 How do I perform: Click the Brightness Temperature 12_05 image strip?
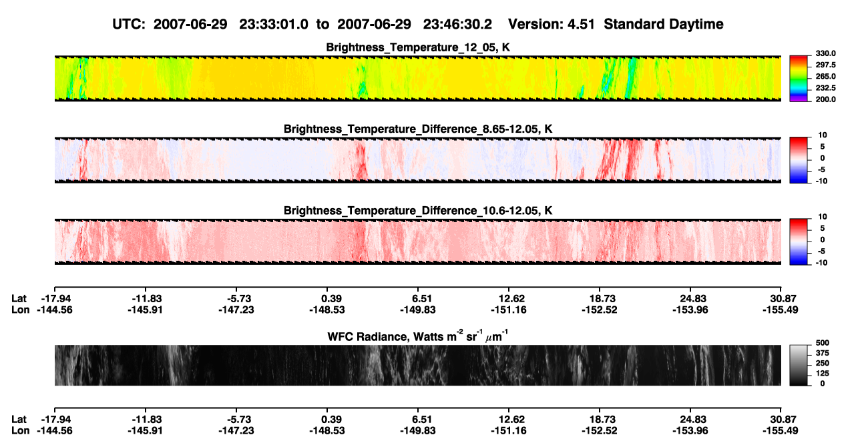(x=418, y=78)
